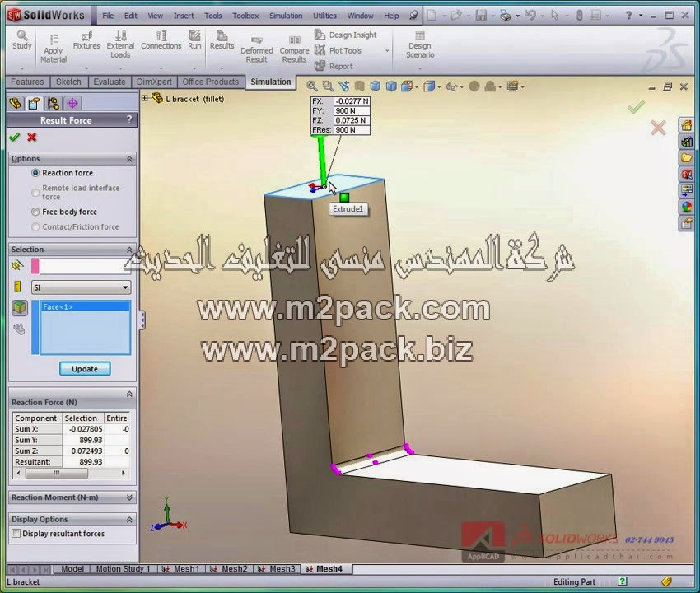Open the Insert menu
This screenshot has height=593, width=700.
click(x=184, y=16)
